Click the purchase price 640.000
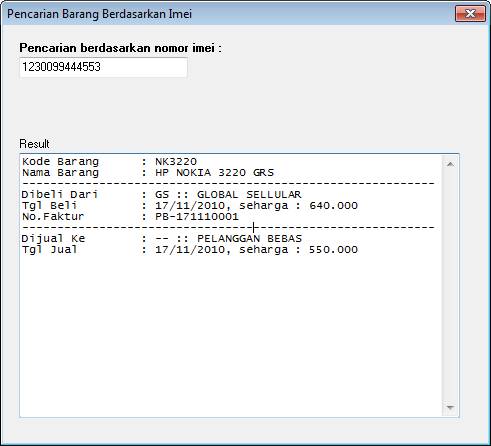Image resolution: width=491 pixels, height=446 pixels. (333, 205)
